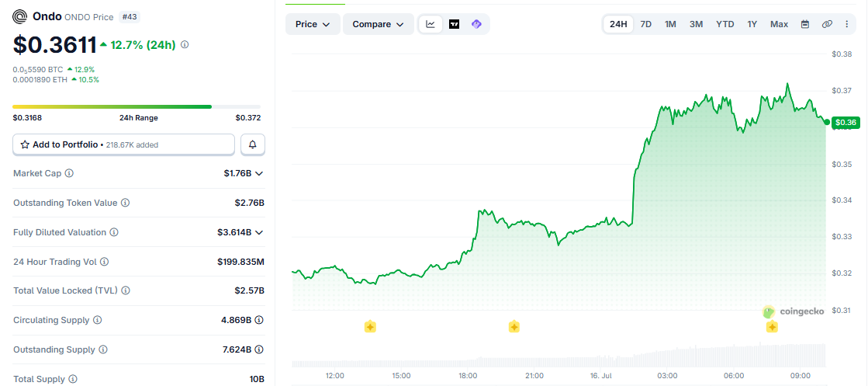
Task: Click the $0.36 current price label
Action: (x=846, y=122)
